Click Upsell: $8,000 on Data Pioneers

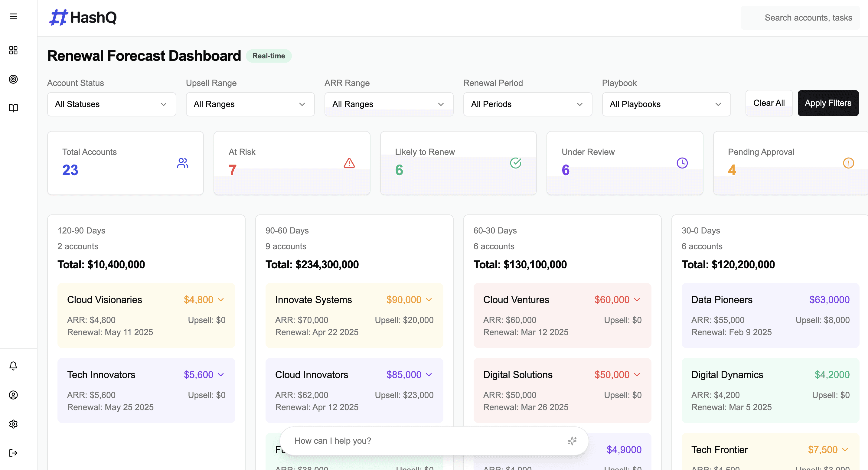coord(823,320)
